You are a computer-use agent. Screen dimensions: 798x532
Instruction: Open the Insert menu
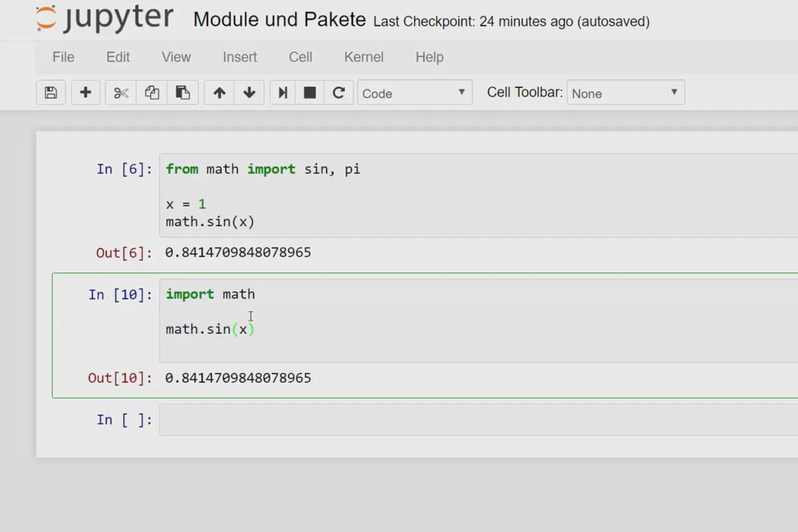click(x=239, y=57)
